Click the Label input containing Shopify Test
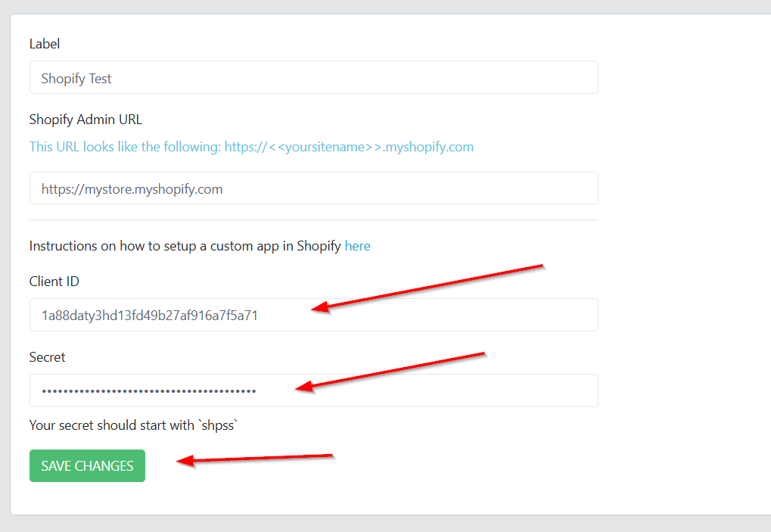The width and height of the screenshot is (771, 532). pyautogui.click(x=313, y=78)
